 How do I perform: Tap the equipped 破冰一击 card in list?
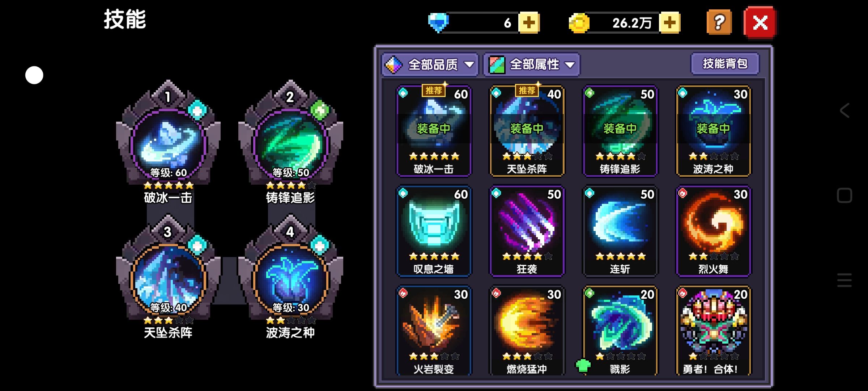point(434,131)
